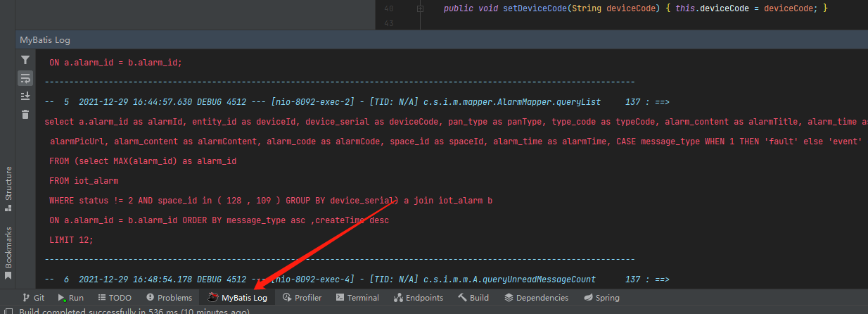Clear the log with the trash icon
Image resolution: width=868 pixels, height=314 pixels.
click(x=25, y=114)
